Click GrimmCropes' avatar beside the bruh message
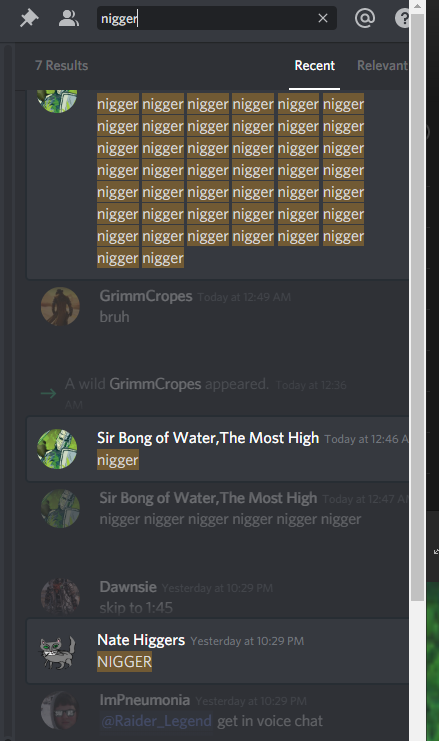439x741 pixels. [60, 306]
